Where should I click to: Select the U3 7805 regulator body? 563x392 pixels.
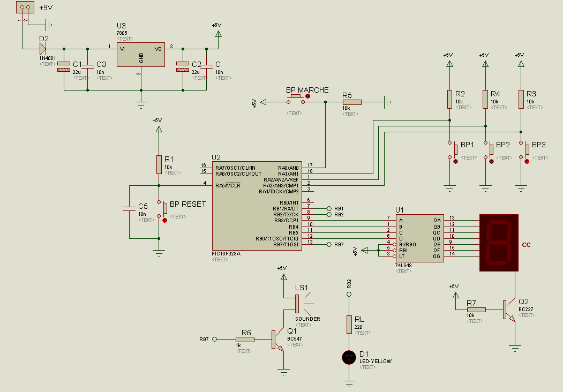pos(141,55)
